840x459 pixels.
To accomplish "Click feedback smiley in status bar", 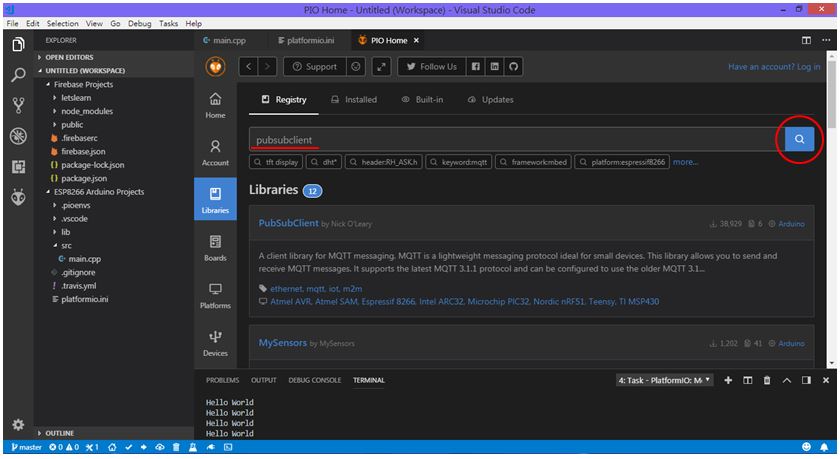I will [x=806, y=447].
